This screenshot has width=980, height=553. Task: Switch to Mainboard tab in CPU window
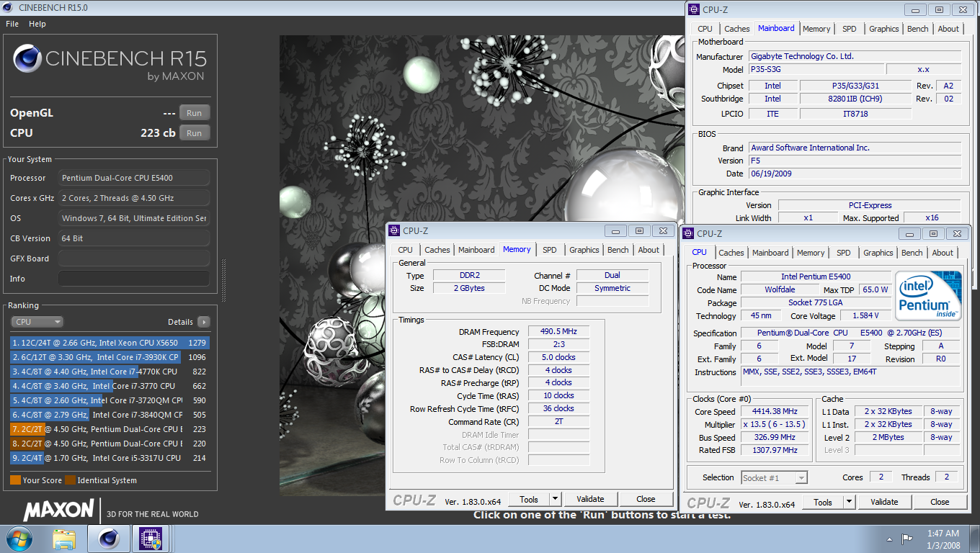coord(770,253)
